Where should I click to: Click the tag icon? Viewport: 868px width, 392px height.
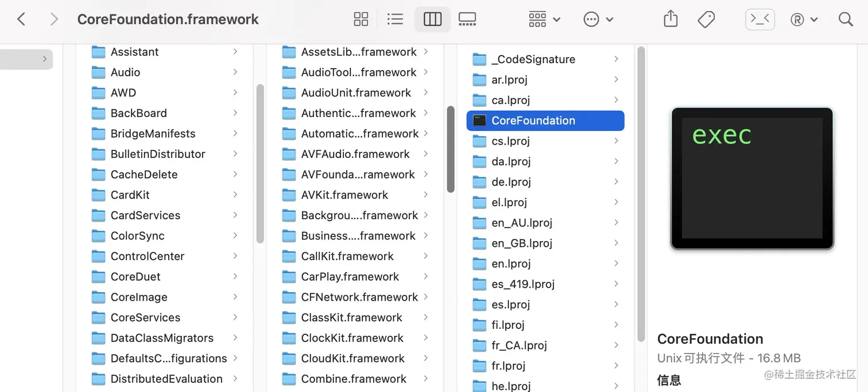[706, 20]
